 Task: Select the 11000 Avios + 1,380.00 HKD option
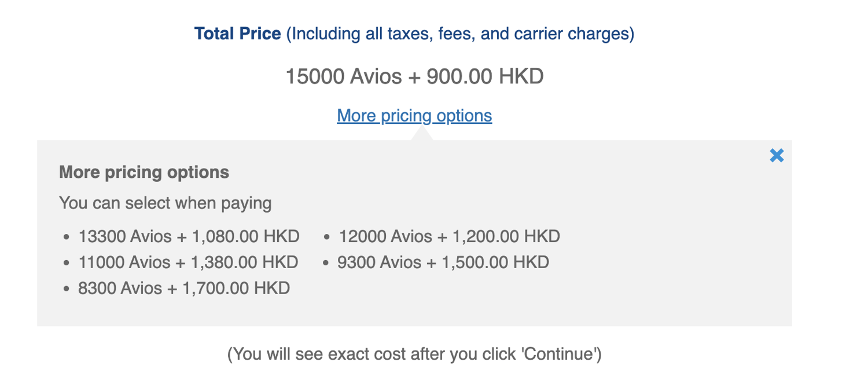pos(188,262)
